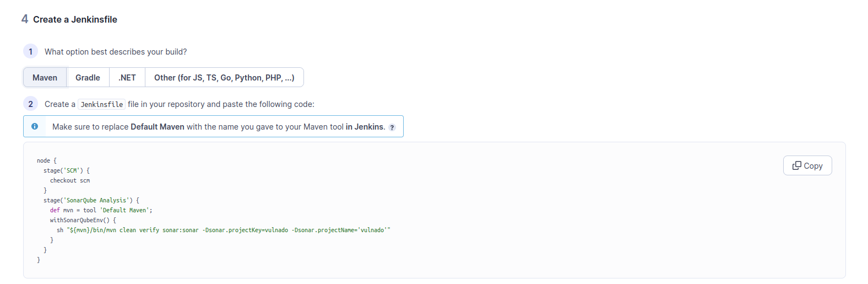Image resolution: width=868 pixels, height=284 pixels.
Task: Choose the Gradle build option
Action: pyautogui.click(x=88, y=77)
